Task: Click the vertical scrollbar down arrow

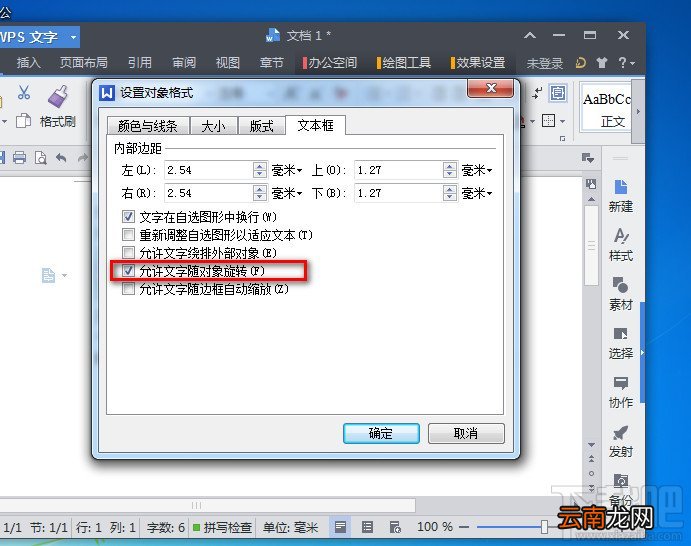Action: (x=591, y=445)
